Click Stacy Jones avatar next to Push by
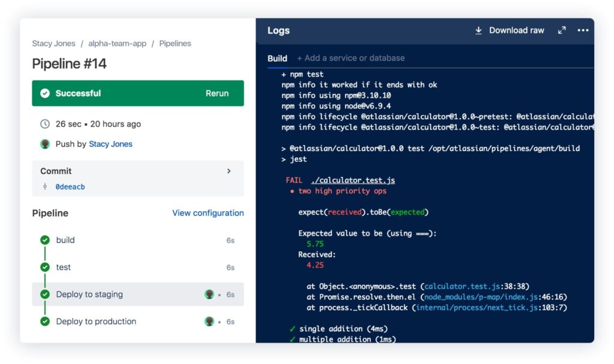The image size is (614, 364). click(x=44, y=144)
